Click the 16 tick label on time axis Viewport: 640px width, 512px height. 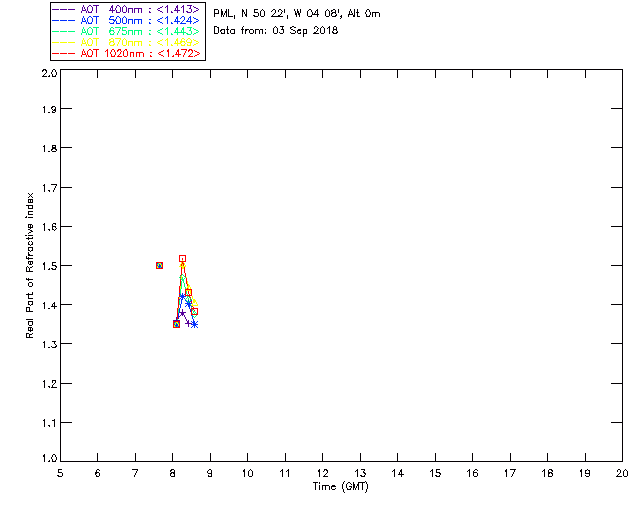click(472, 473)
